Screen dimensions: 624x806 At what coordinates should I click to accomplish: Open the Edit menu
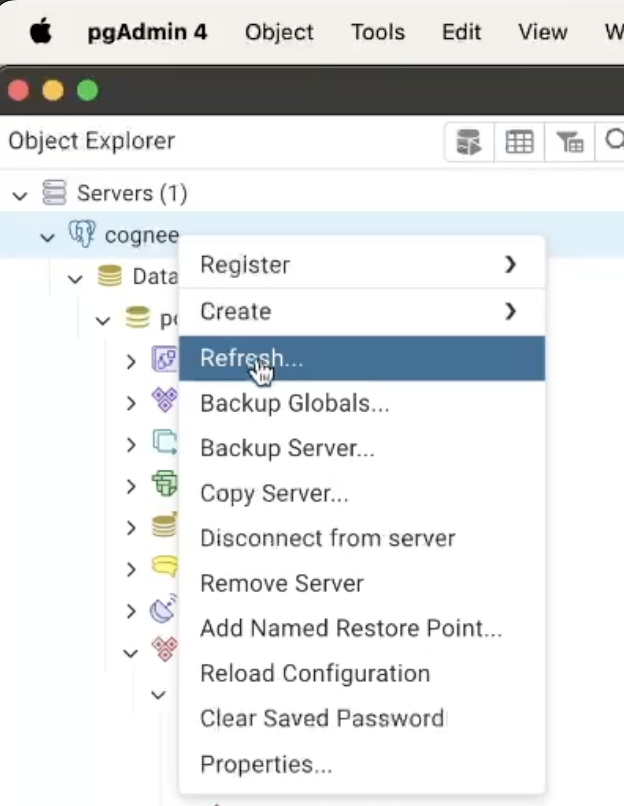[x=462, y=32]
